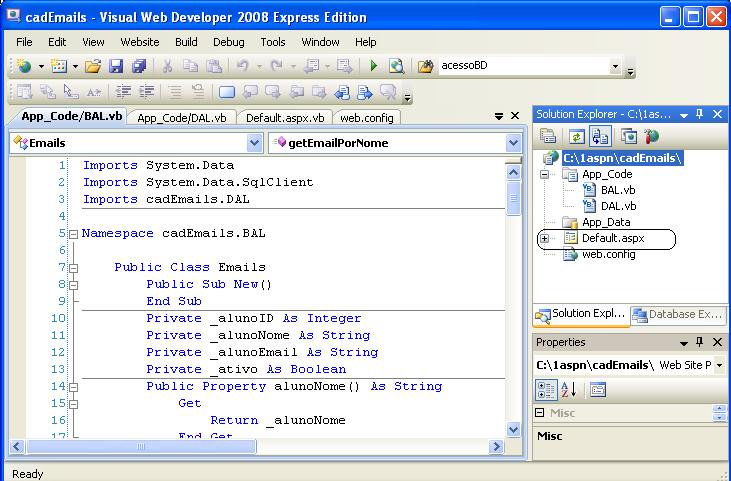Click the code editor vertical scrollbar down arrow

(513, 429)
